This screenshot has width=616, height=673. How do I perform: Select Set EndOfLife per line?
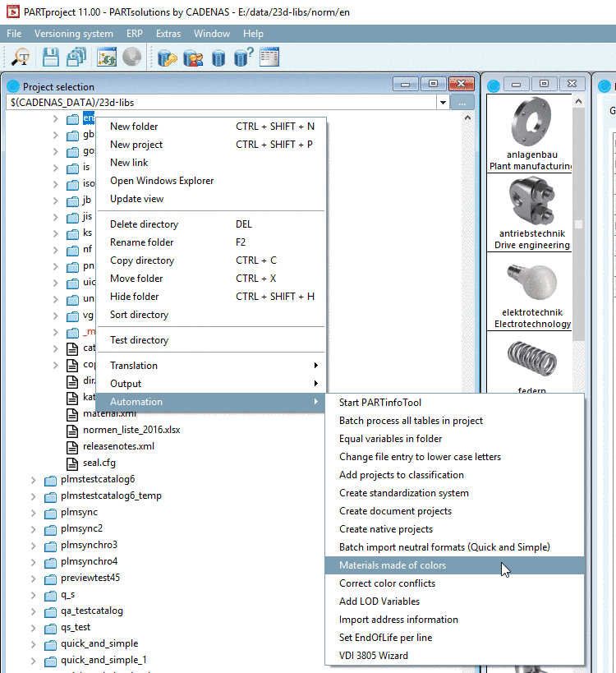click(x=455, y=638)
